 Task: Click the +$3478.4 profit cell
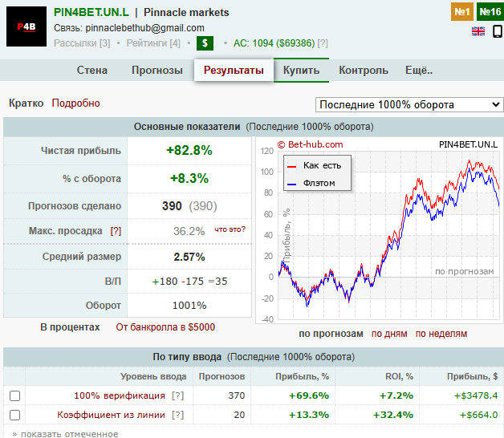coord(476,395)
